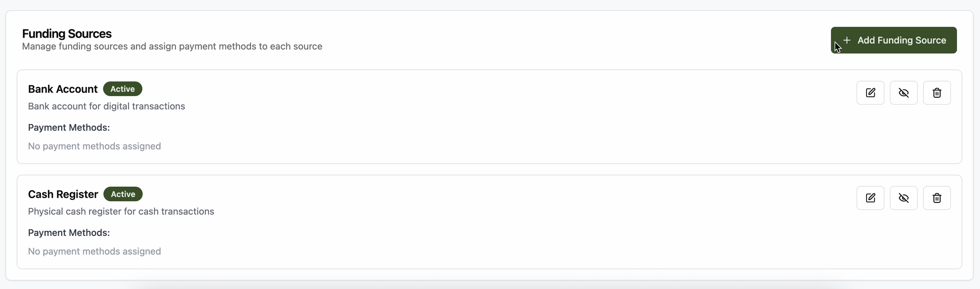This screenshot has width=980, height=289.
Task: Edit the Bank Account funding source
Action: pyautogui.click(x=870, y=93)
